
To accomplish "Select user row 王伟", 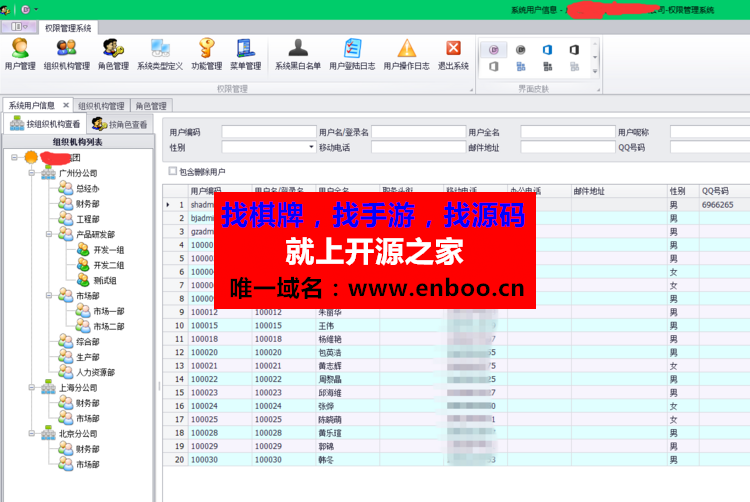I will (456, 326).
